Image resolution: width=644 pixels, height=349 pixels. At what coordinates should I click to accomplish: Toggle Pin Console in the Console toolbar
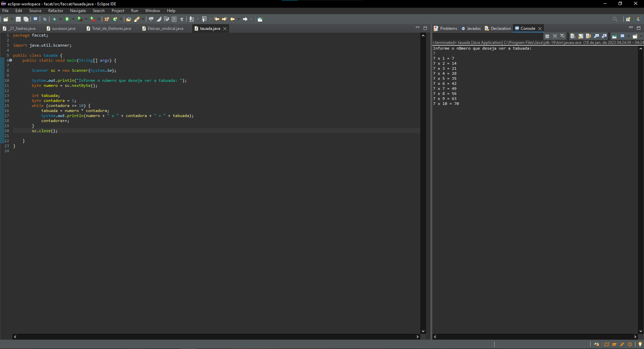[614, 36]
